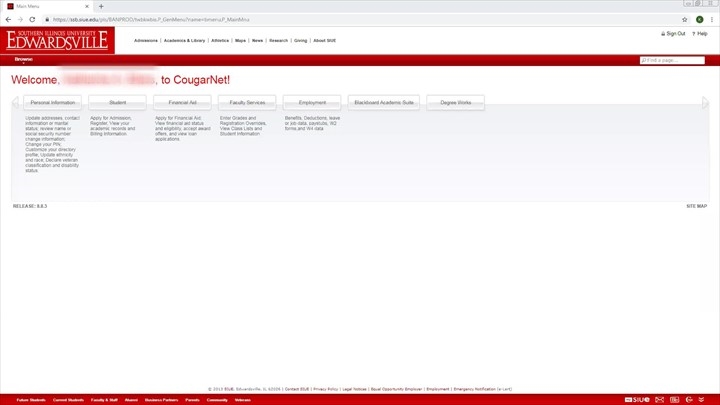Image resolution: width=720 pixels, height=405 pixels.
Task: Go to the Faculty Services tab
Action: click(247, 102)
